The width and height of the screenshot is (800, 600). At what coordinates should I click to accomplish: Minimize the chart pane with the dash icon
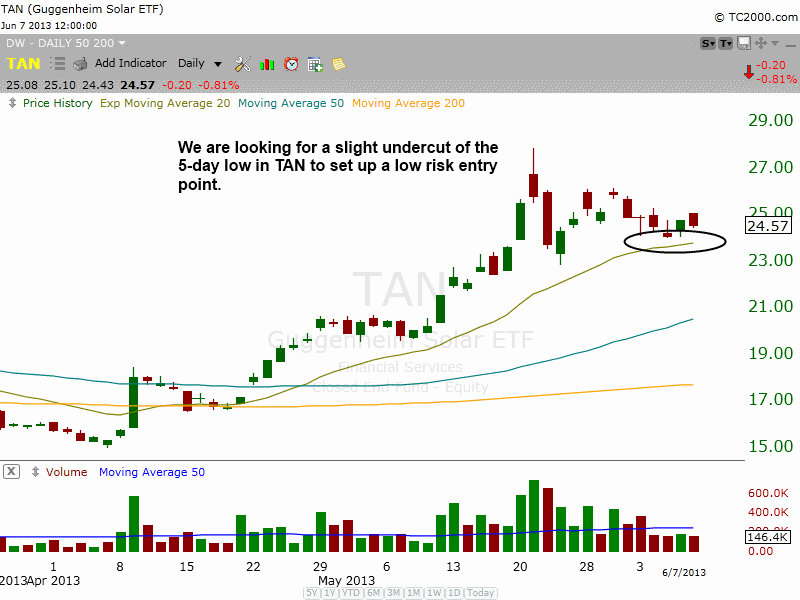pyautogui.click(x=790, y=45)
